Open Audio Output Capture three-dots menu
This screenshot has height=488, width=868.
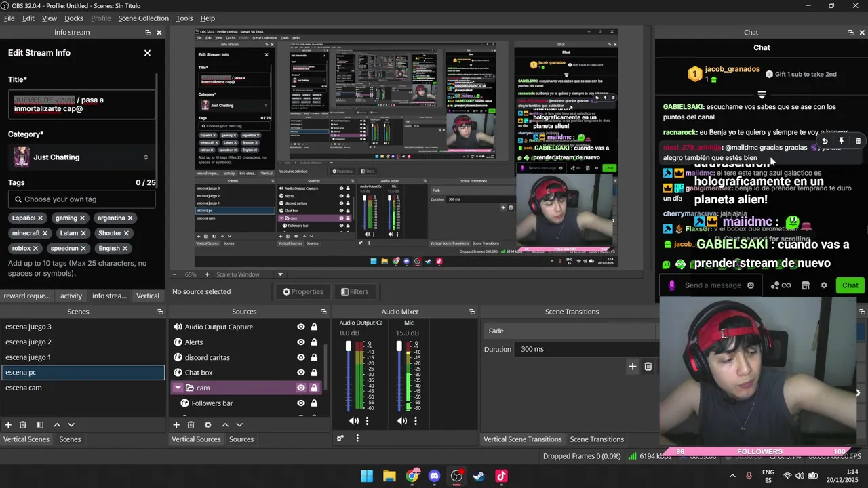[368, 421]
